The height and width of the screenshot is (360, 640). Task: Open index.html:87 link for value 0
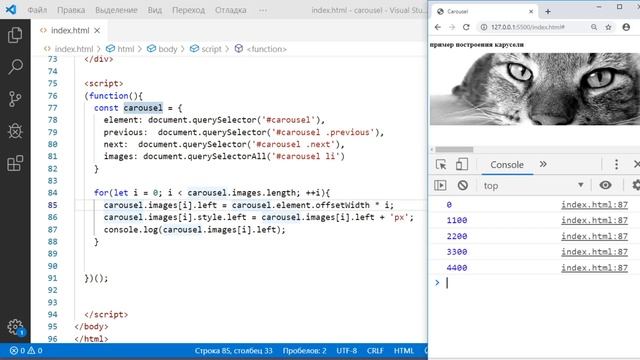(594, 204)
